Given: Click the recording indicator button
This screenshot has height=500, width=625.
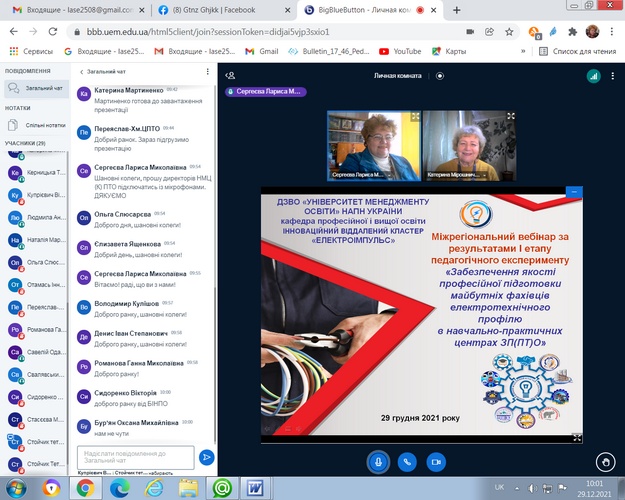Looking at the screenshot, I should (440, 76).
